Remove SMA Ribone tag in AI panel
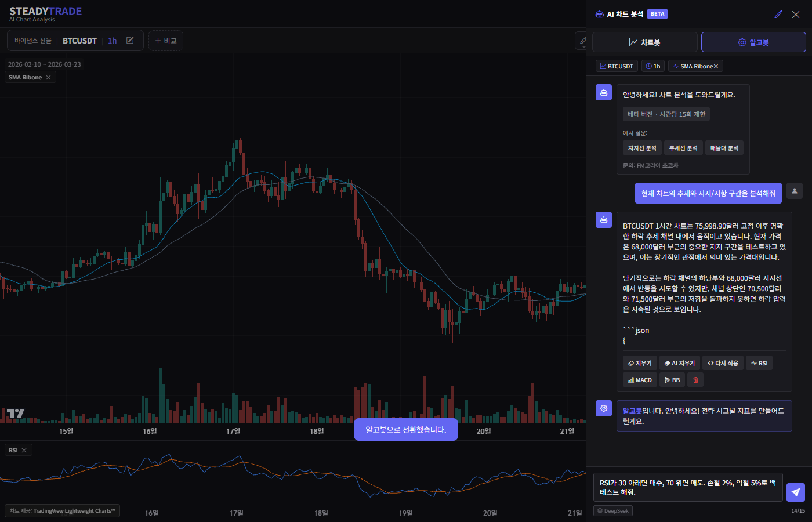The height and width of the screenshot is (522, 812). (716, 66)
